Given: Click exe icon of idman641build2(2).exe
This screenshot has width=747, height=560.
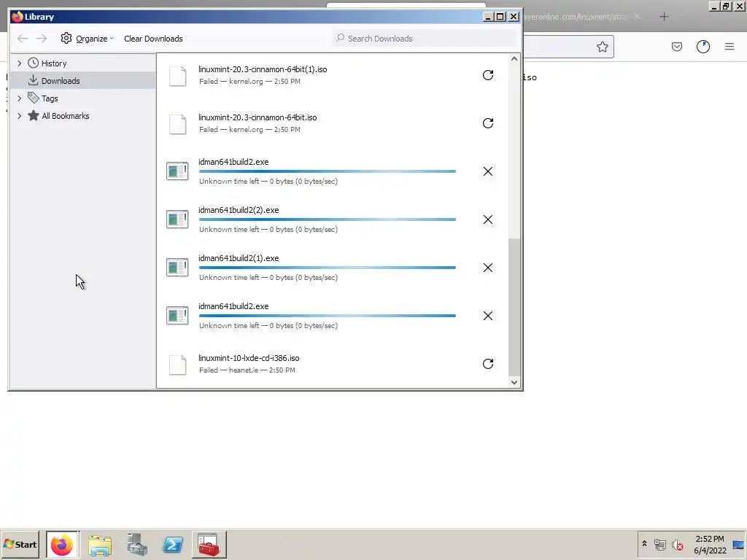Looking at the screenshot, I should click(x=177, y=219).
